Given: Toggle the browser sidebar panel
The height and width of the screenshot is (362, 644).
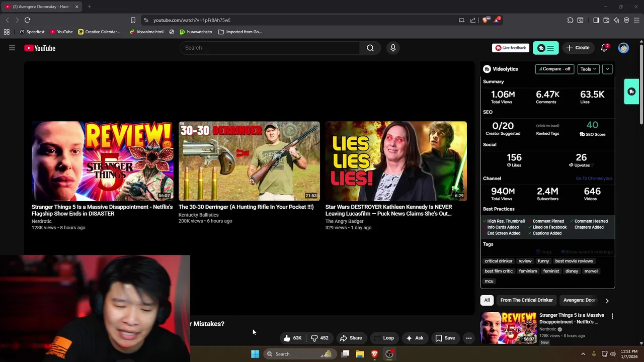Looking at the screenshot, I should (596, 20).
